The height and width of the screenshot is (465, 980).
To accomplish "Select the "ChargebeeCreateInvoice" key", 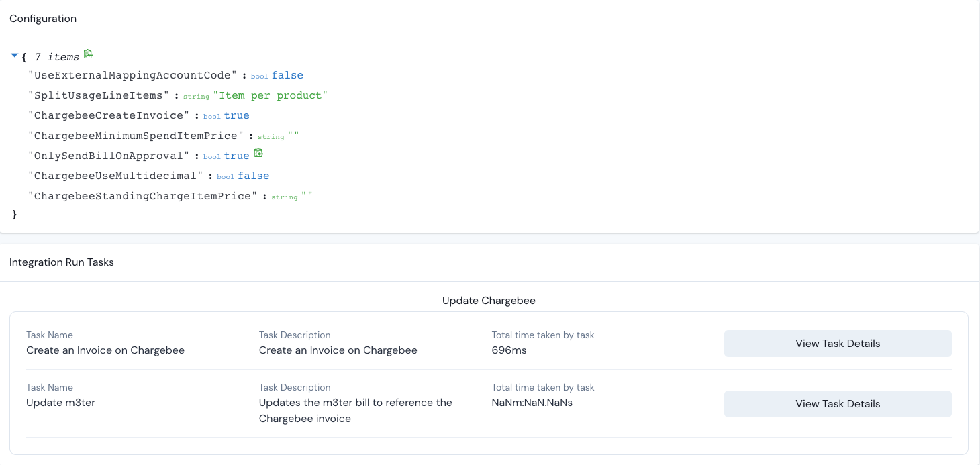I will tap(109, 115).
